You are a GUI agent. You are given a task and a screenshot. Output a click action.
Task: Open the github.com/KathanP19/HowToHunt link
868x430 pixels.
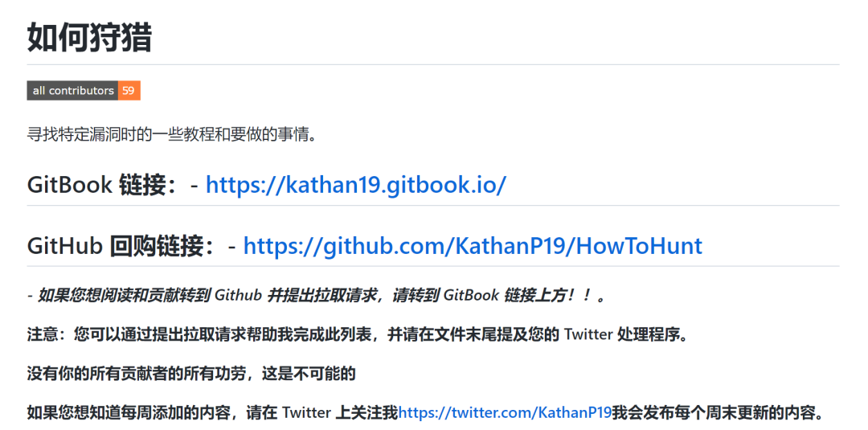coord(473,246)
